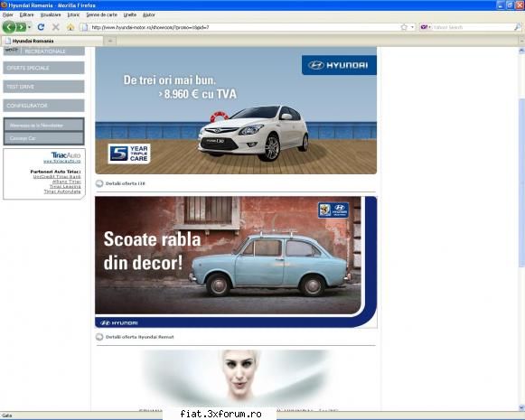Open a new tab with the plus button
This screenshot has height=420, width=525.
point(110,41)
